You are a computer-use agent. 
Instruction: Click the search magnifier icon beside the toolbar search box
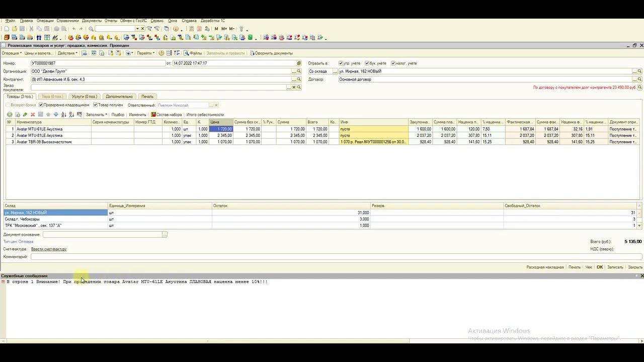click(91, 29)
